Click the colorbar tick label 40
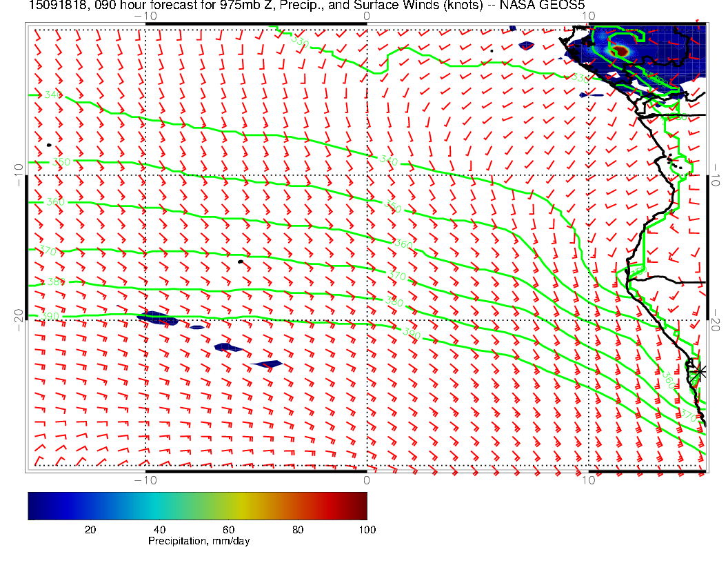 click(x=159, y=529)
